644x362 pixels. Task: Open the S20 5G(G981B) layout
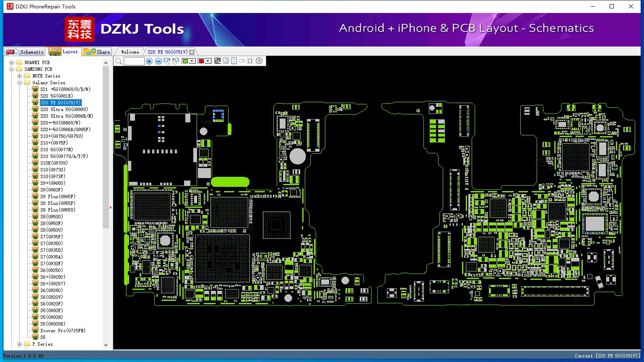(57, 96)
